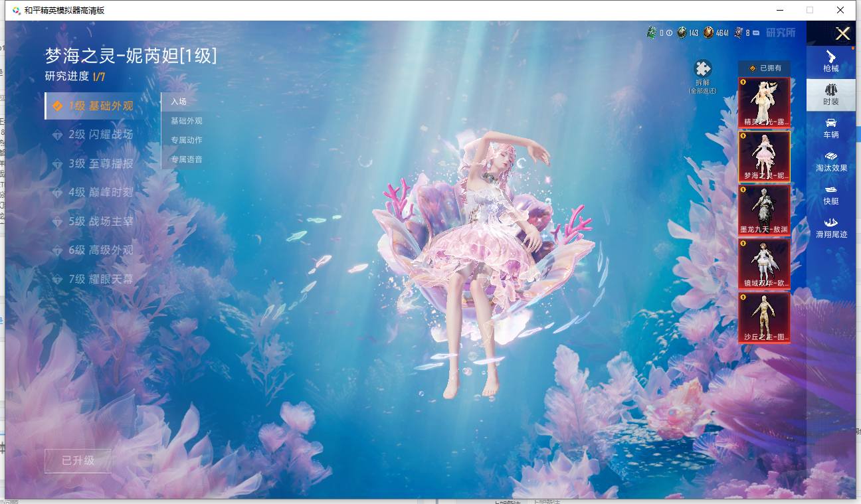861x504 pixels.
Task: Click the 已升级 upgraded button
Action: (x=78, y=461)
